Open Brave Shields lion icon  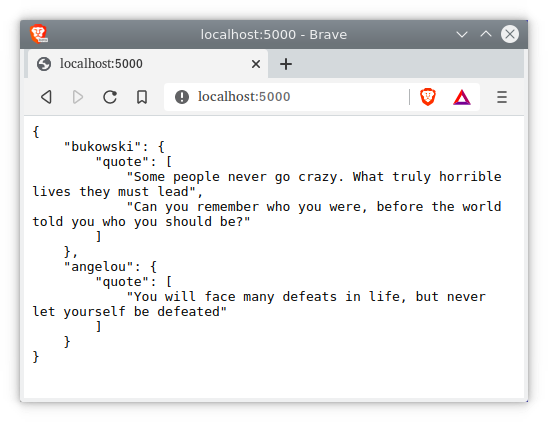(x=428, y=97)
